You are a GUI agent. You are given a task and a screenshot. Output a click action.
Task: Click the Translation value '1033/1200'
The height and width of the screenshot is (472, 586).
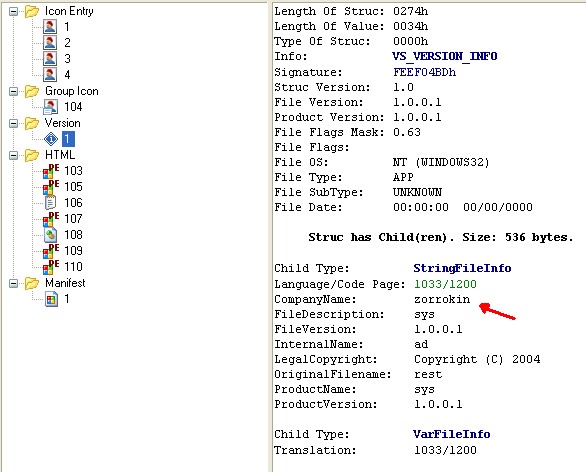tap(445, 450)
